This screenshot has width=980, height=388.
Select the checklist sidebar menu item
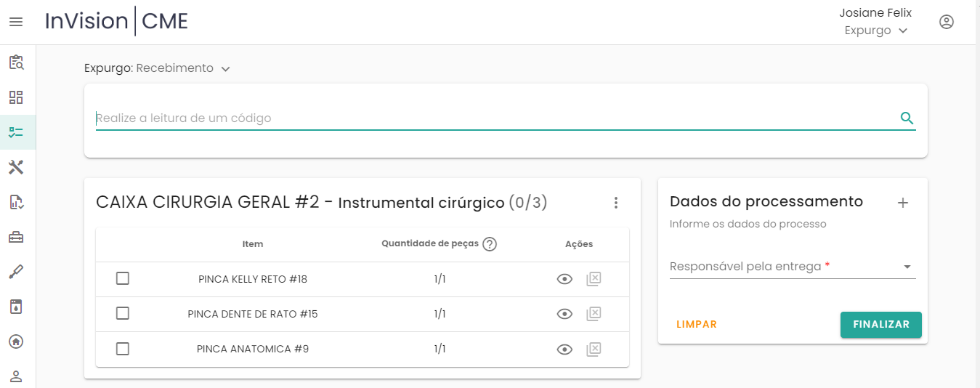pyautogui.click(x=16, y=132)
